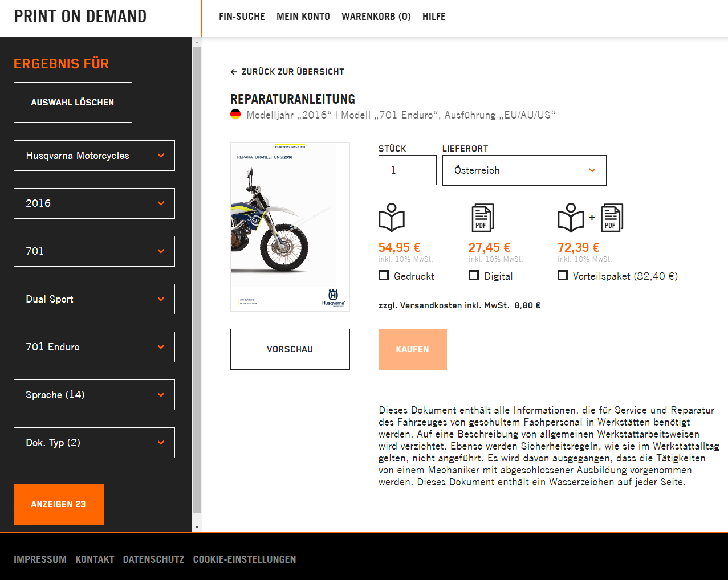Expand the Dok. Typ (2) dropdown
This screenshot has height=580, width=728.
tap(94, 443)
